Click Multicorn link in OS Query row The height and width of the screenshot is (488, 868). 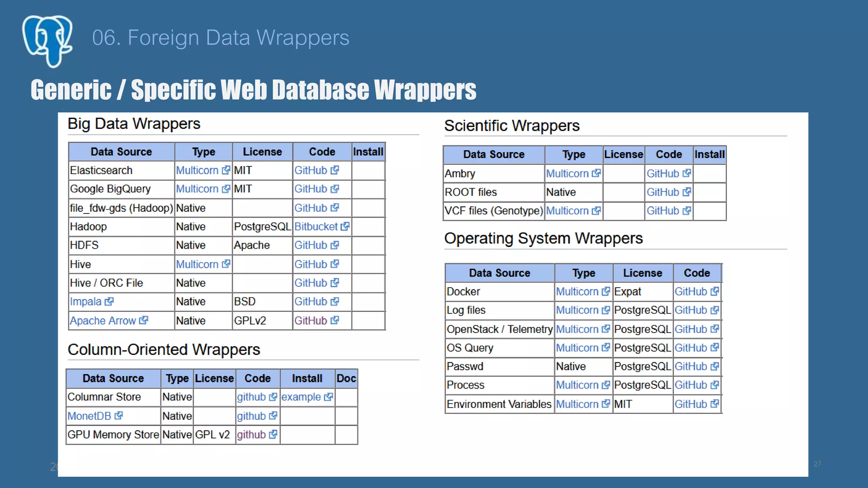click(583, 348)
